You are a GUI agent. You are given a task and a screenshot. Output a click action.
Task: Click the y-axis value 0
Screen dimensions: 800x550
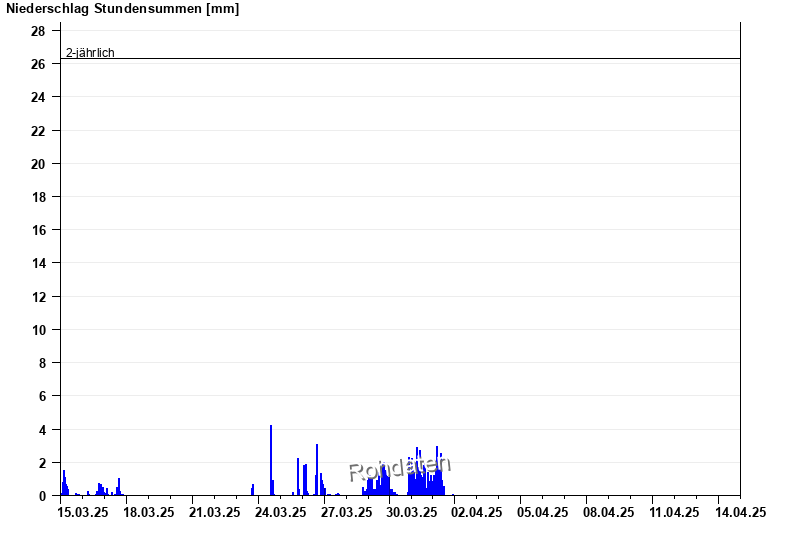tap(42, 496)
